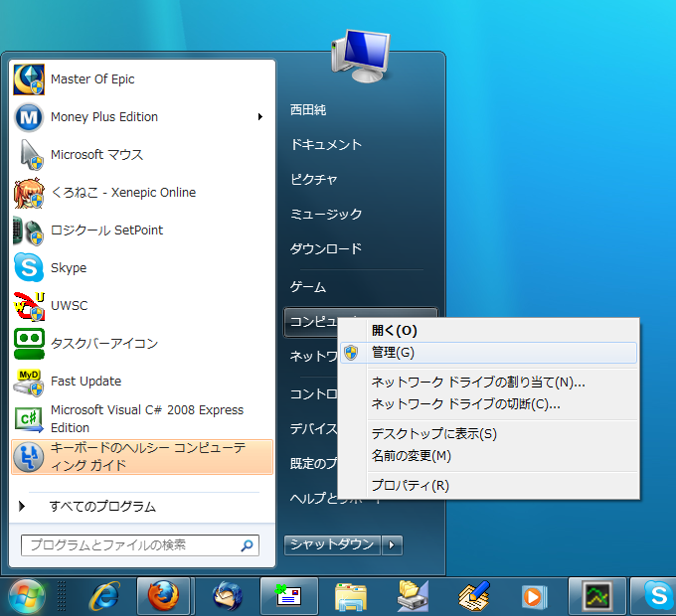Image resolution: width=676 pixels, height=616 pixels.
Task: Open Internet Explorer from taskbar
Action: 104,596
